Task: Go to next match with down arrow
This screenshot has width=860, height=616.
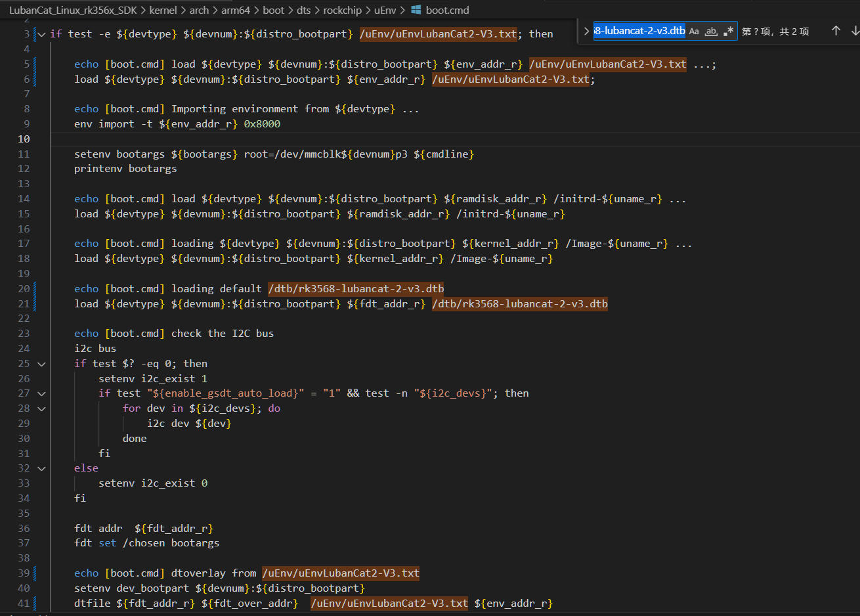Action: pyautogui.click(x=855, y=31)
